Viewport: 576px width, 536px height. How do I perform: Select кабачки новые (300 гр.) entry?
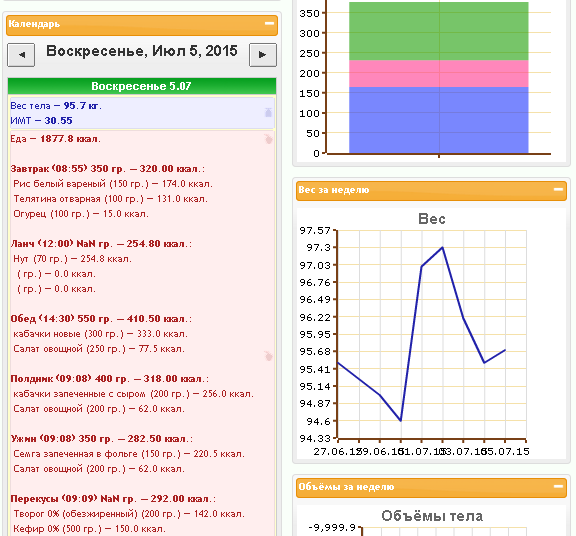[100, 334]
